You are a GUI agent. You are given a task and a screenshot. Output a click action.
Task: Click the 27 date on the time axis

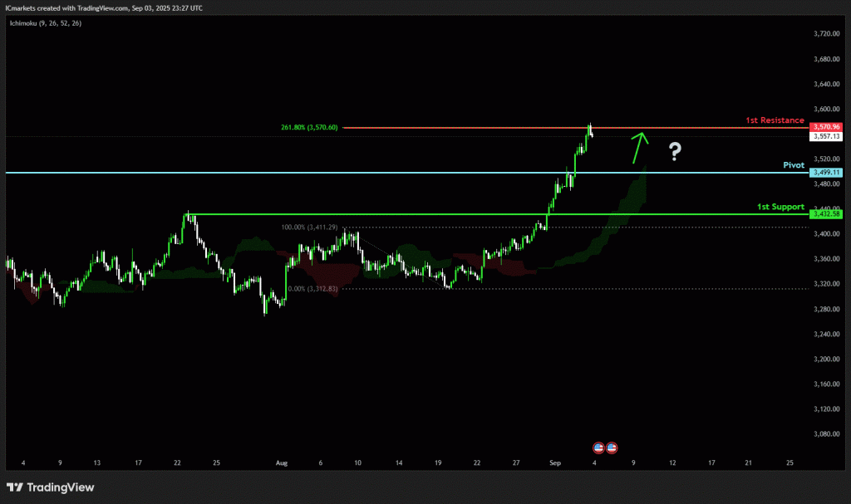[x=516, y=462]
